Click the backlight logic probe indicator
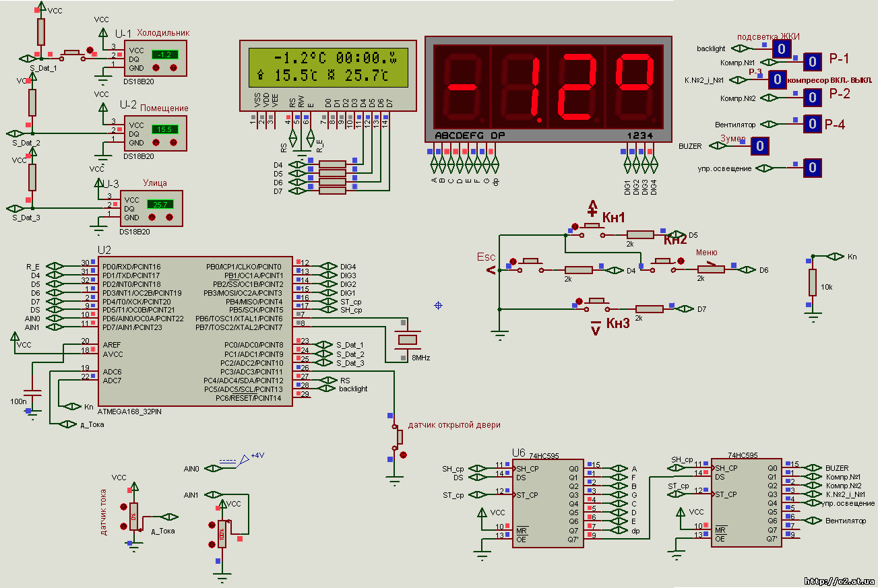The width and height of the screenshot is (878, 588). pos(782,48)
